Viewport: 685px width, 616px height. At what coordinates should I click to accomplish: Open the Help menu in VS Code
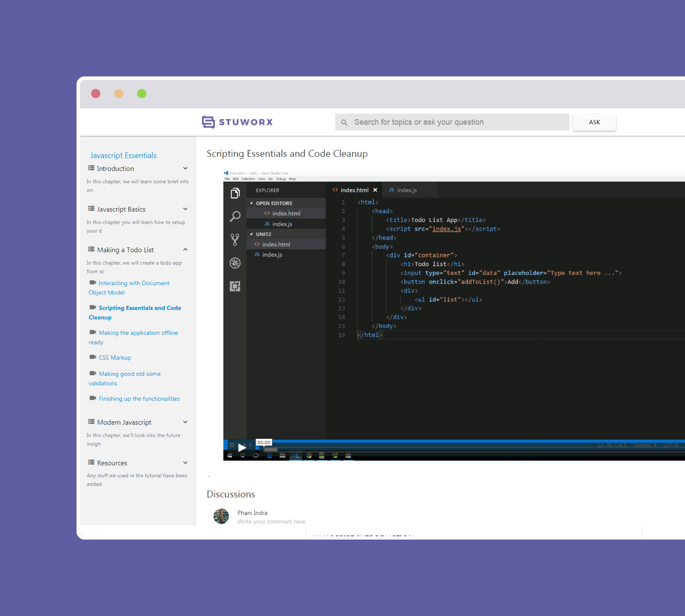pos(292,179)
